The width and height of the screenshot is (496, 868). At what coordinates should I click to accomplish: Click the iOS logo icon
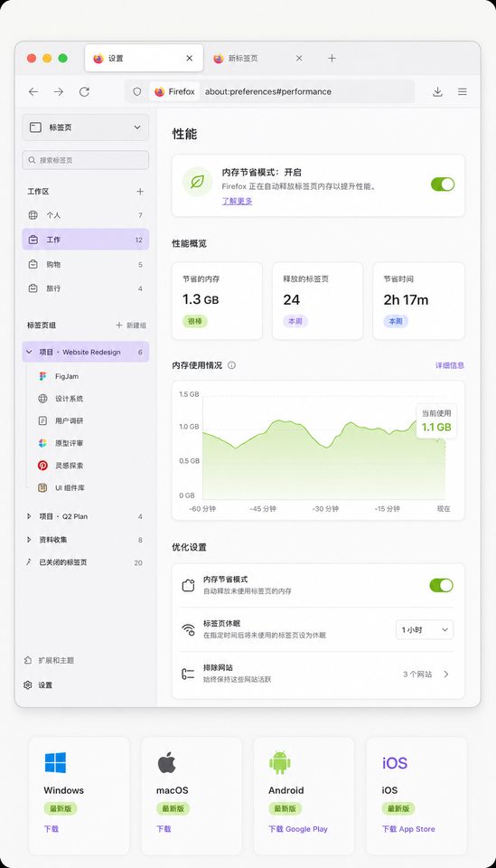click(395, 763)
